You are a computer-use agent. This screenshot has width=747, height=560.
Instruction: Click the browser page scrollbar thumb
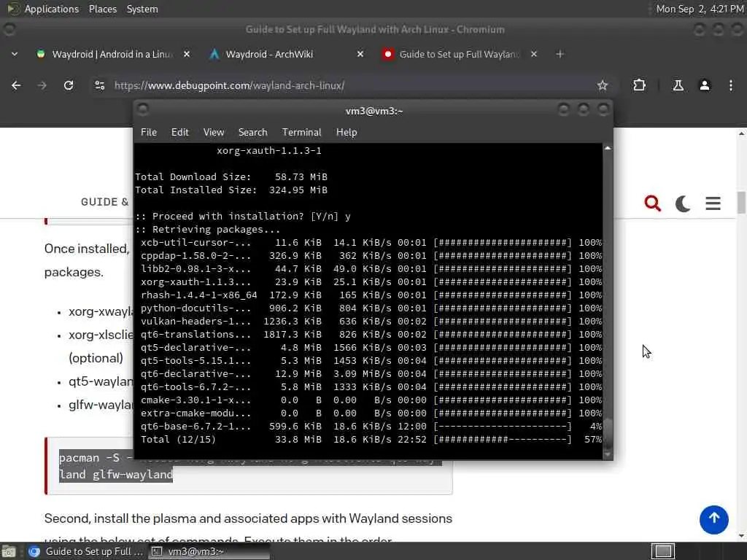[741, 203]
